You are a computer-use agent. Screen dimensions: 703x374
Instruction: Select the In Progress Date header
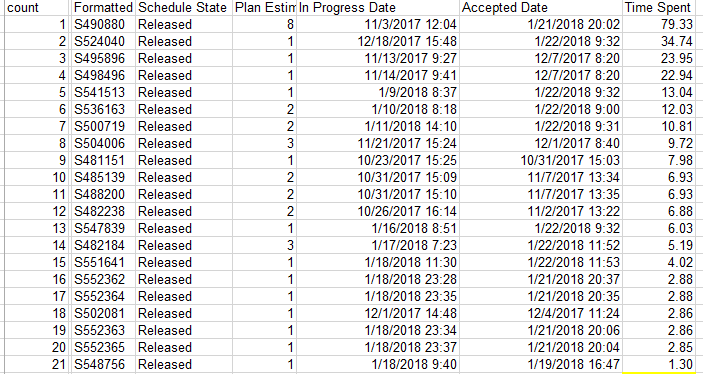[378, 8]
